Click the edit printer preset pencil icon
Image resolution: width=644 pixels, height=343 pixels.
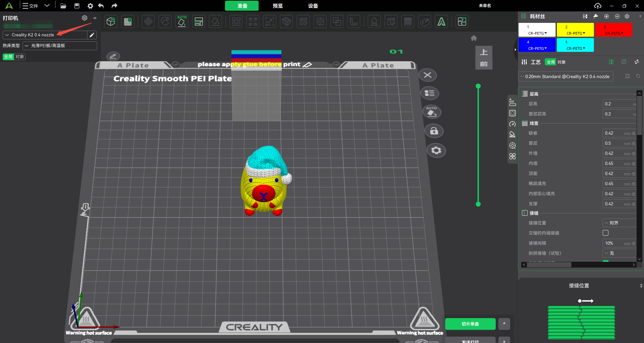pos(92,35)
